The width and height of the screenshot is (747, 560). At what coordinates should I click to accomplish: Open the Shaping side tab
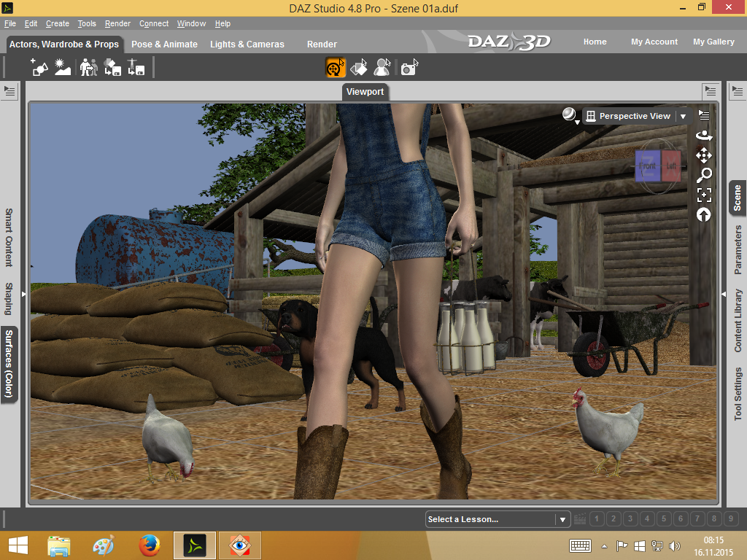click(x=9, y=298)
